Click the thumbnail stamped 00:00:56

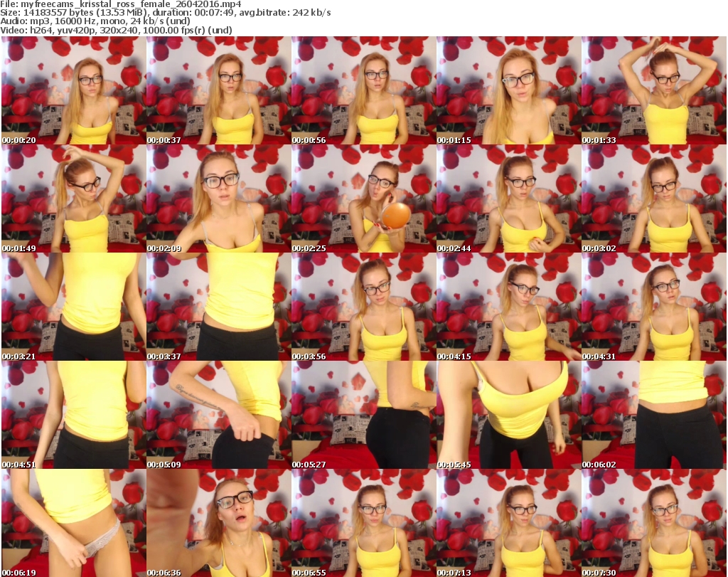pos(363,90)
